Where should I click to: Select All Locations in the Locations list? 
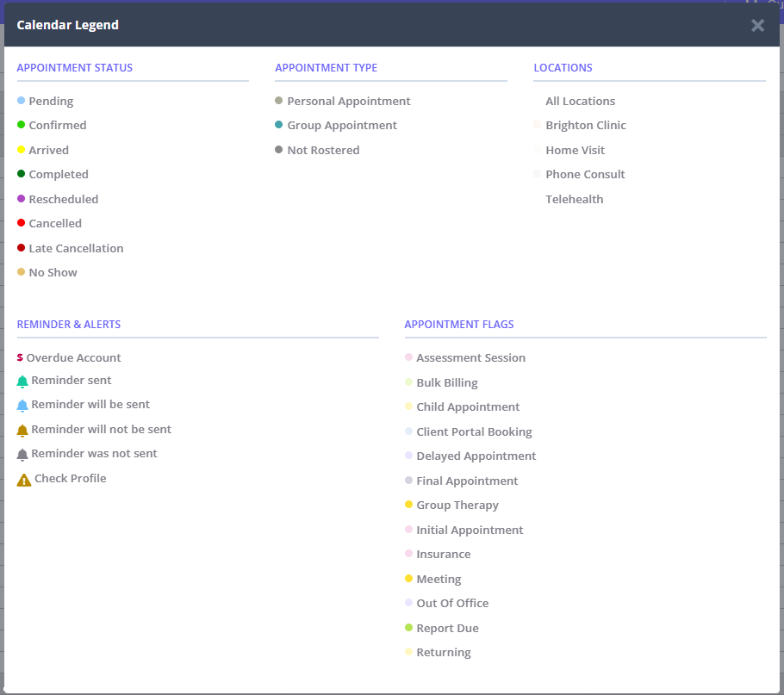pos(580,101)
